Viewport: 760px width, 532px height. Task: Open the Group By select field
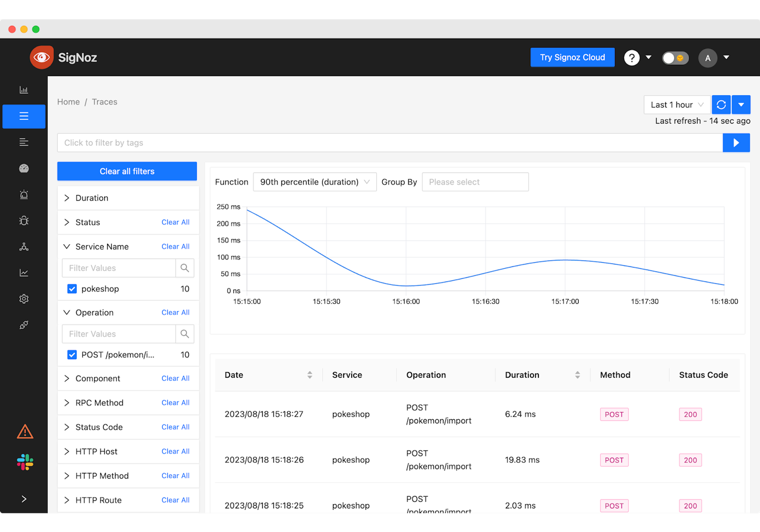tap(475, 182)
